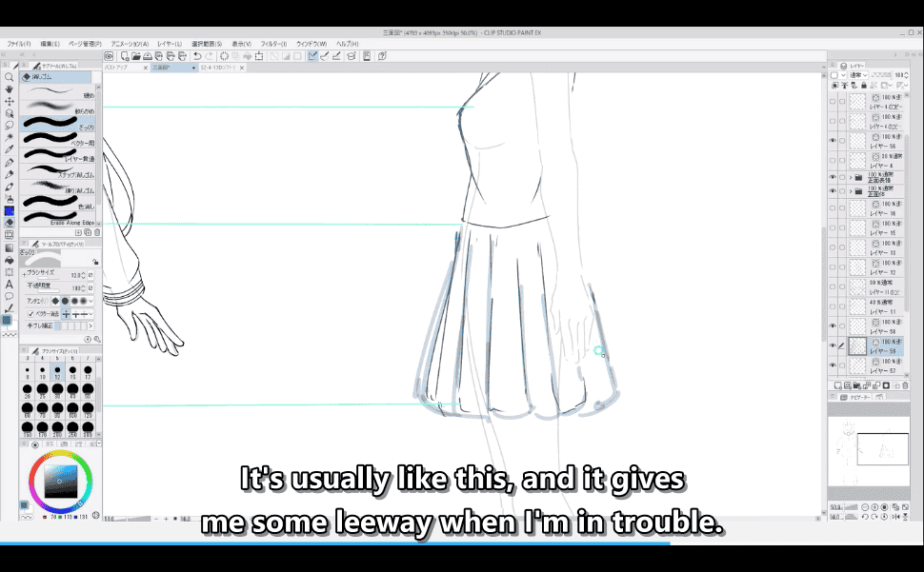The width and height of the screenshot is (924, 572).
Task: Delete sub tool with trash icon
Action: [95, 232]
